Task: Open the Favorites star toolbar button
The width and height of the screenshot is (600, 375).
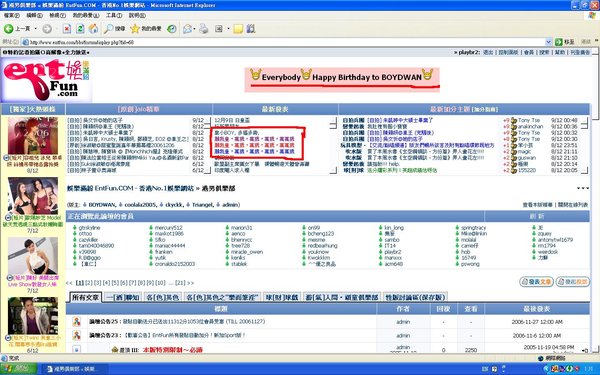Action: 146,29
